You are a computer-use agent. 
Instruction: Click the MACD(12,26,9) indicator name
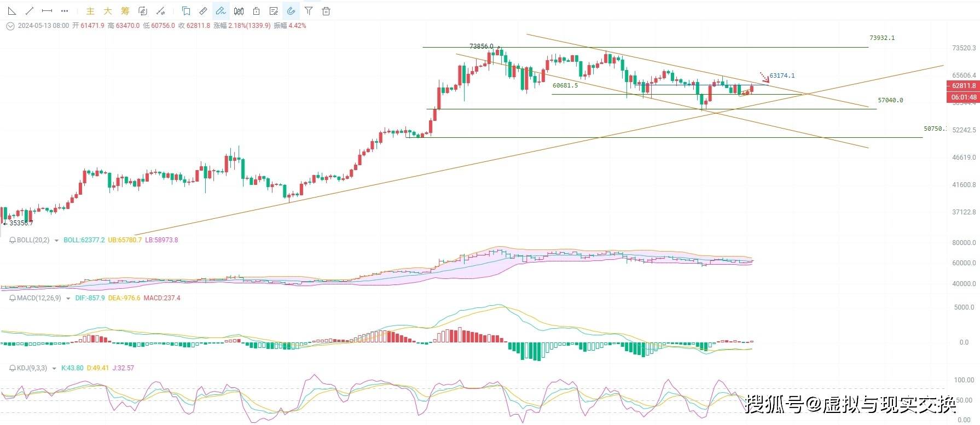(39, 298)
